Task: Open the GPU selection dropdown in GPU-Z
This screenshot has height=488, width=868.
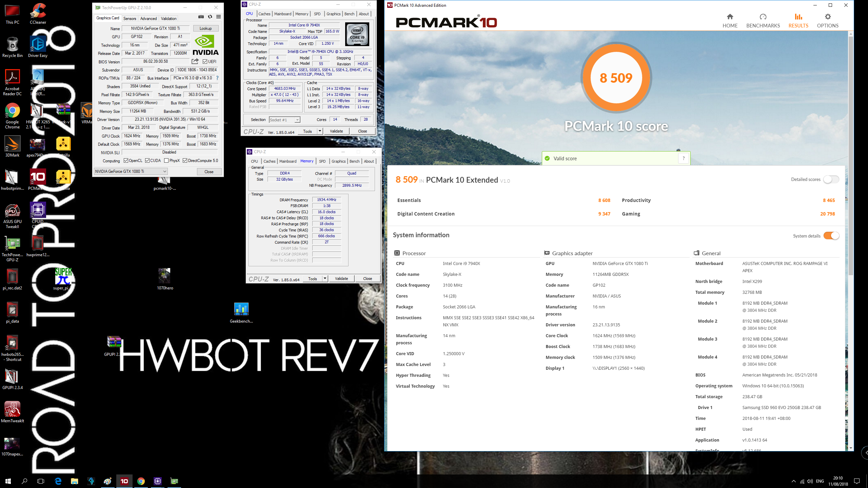Action: point(131,171)
